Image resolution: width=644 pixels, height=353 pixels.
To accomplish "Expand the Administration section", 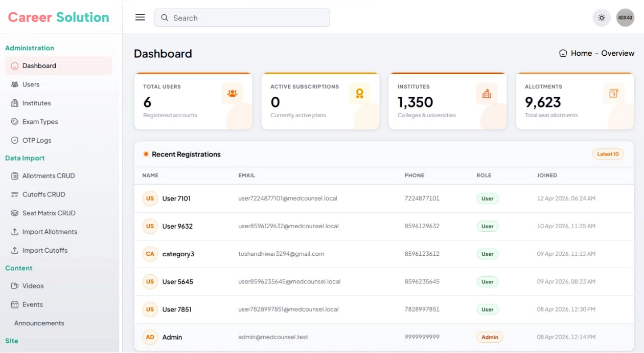I will click(30, 48).
